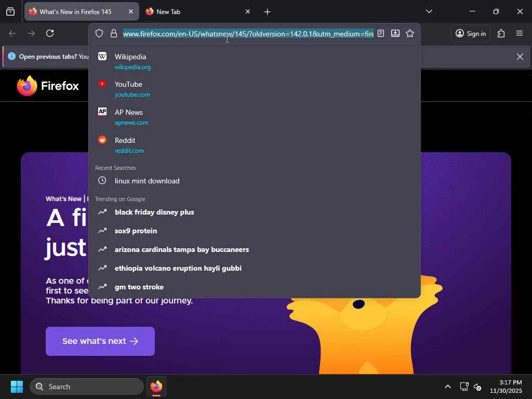Click the Reddit snoo favicon
This screenshot has height=399, width=532.
click(x=102, y=140)
